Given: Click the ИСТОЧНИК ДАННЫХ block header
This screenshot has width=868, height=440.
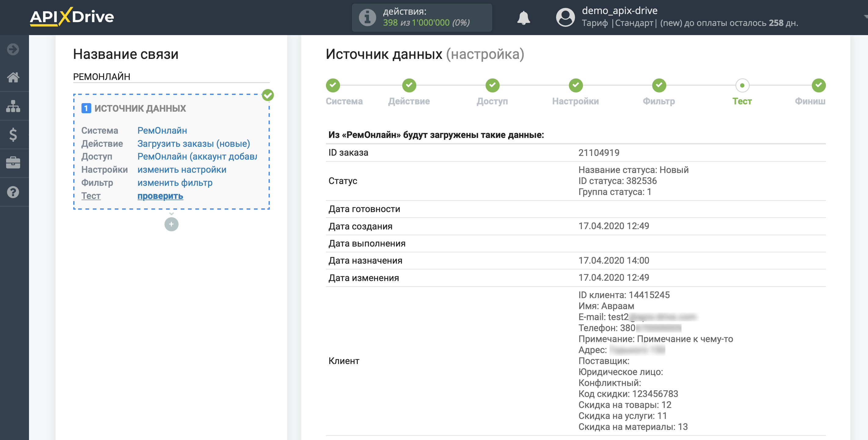Looking at the screenshot, I should (x=140, y=108).
